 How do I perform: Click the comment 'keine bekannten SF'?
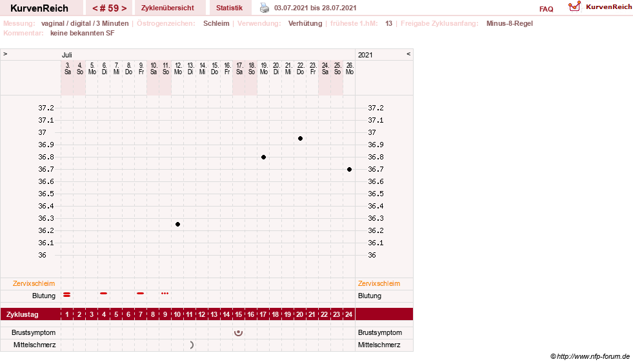tap(83, 33)
